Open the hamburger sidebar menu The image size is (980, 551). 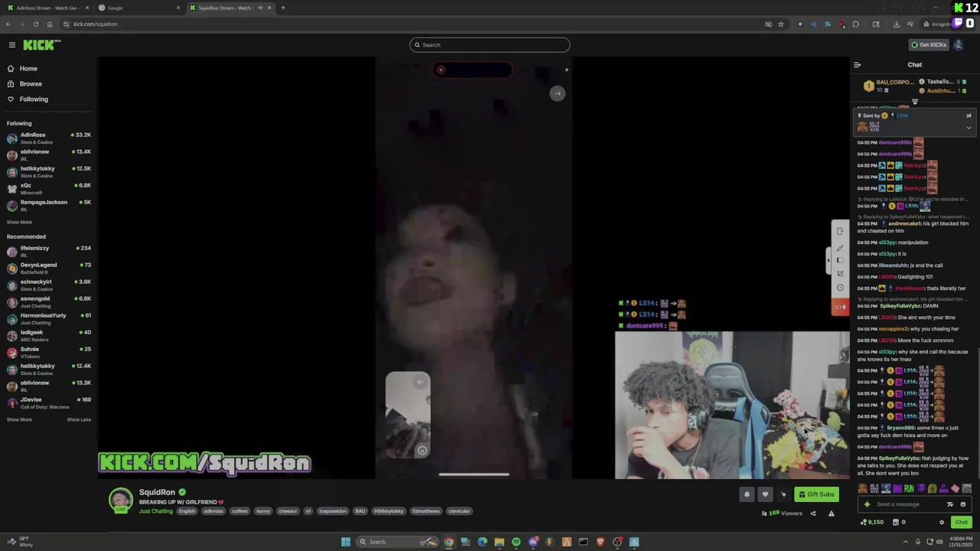click(x=11, y=45)
